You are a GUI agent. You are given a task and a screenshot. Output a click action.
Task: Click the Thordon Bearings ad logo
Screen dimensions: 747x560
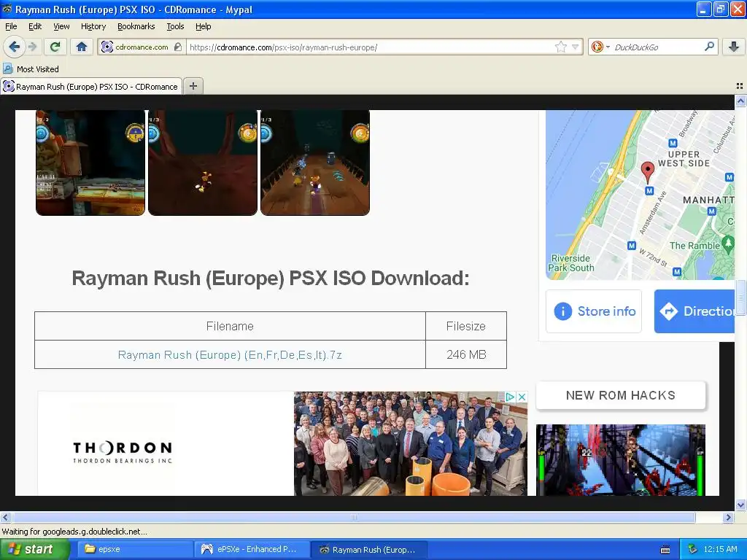pos(123,452)
